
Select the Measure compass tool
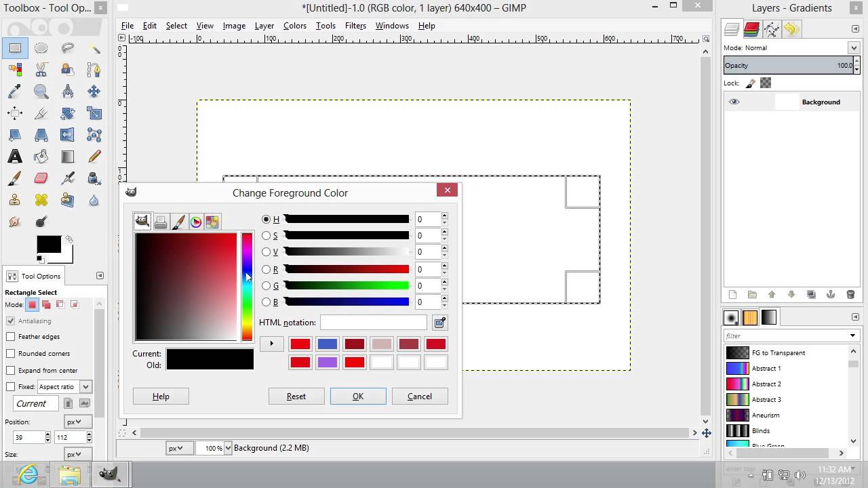[x=67, y=91]
